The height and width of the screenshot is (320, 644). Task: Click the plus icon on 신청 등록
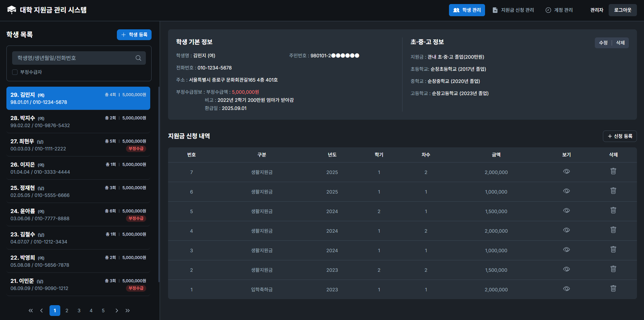[x=610, y=136]
